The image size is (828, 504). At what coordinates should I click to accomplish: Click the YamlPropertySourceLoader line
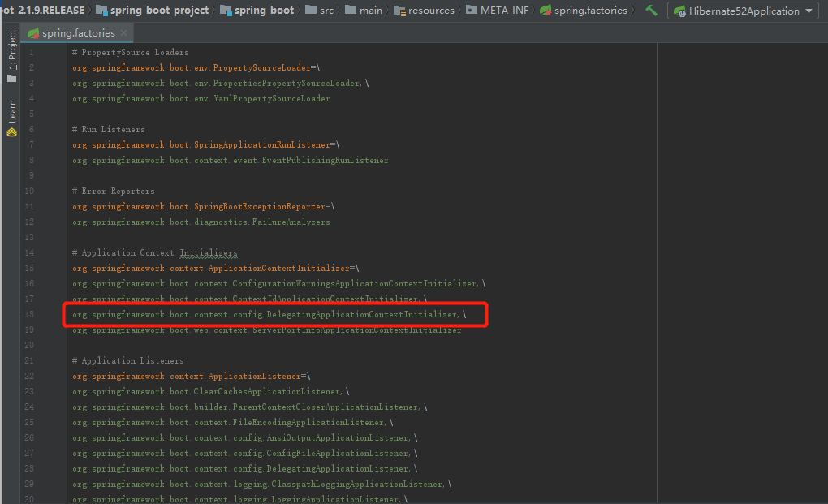pos(201,98)
